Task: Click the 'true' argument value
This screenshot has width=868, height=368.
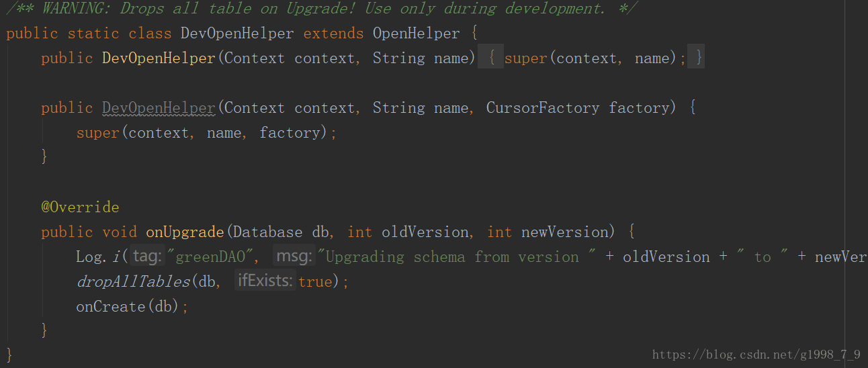Action: 315,282
